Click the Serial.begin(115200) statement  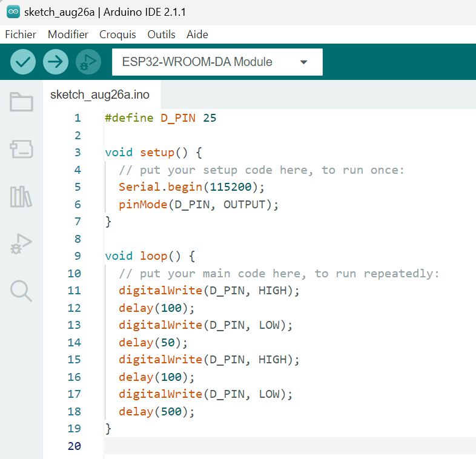tap(191, 187)
